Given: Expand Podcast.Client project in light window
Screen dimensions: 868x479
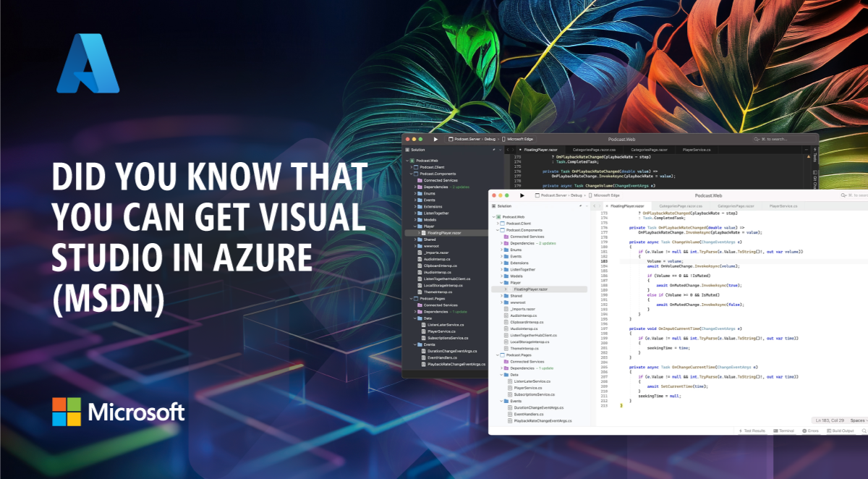Looking at the screenshot, I should (x=498, y=224).
